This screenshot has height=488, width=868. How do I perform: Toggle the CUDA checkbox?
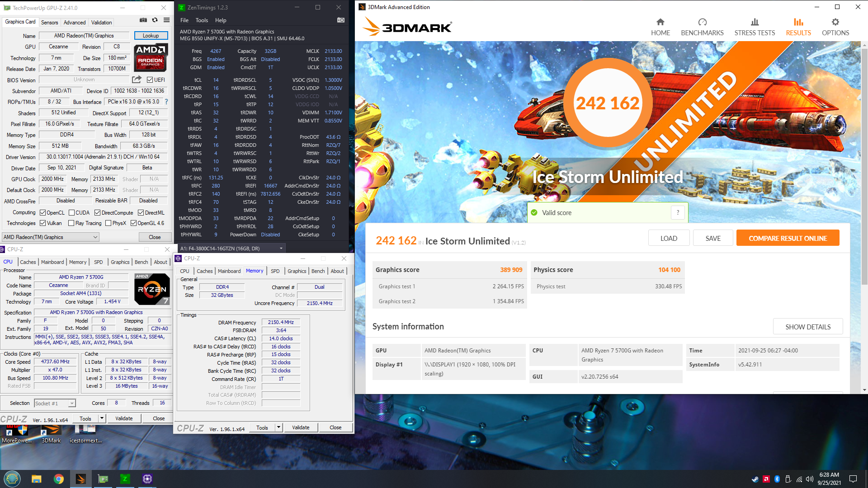(x=71, y=213)
